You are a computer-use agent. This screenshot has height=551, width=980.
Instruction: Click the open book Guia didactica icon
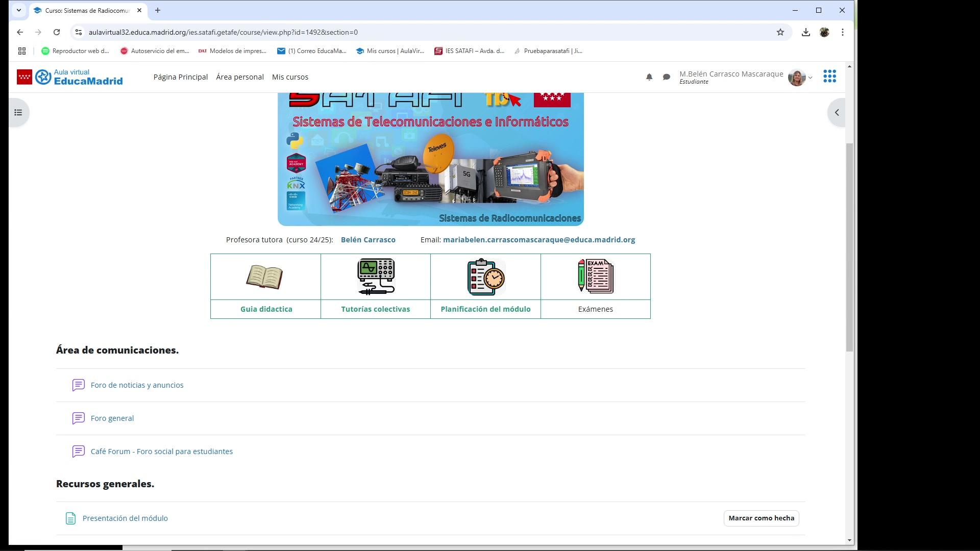(x=264, y=277)
